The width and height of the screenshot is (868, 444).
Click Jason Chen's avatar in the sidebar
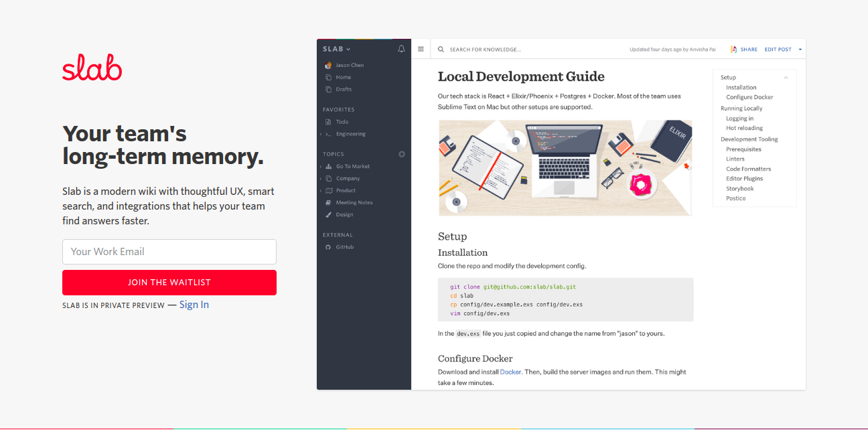click(x=328, y=65)
